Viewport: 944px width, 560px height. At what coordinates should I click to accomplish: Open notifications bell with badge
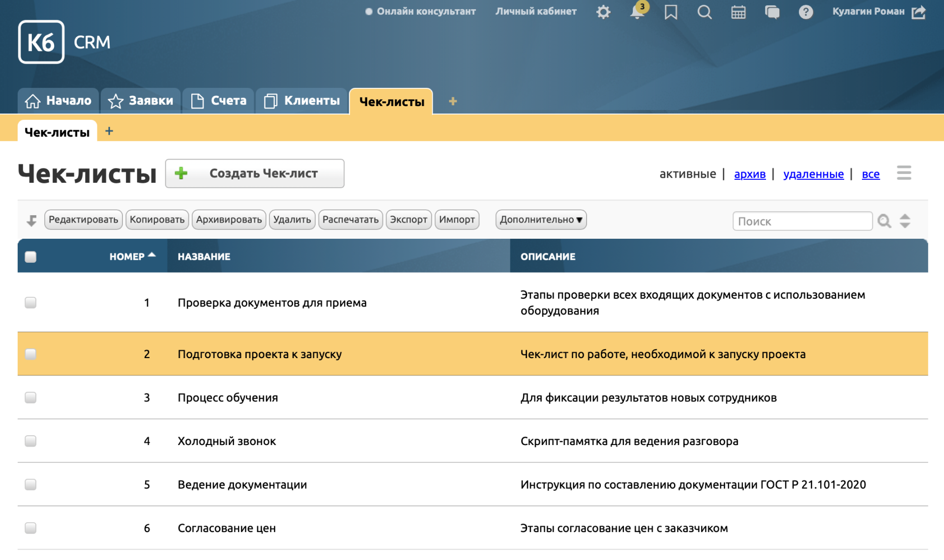click(x=637, y=12)
